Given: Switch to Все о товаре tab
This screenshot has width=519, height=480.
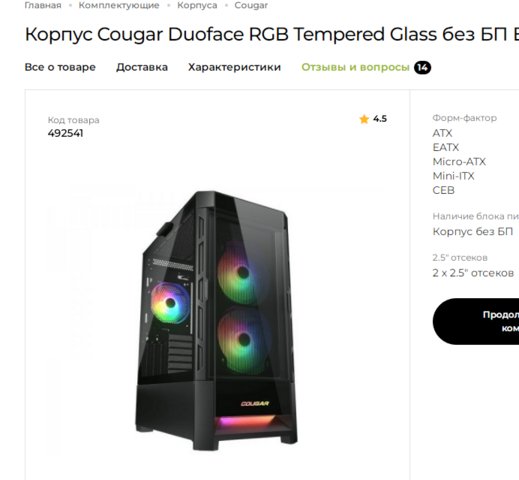Looking at the screenshot, I should click(x=60, y=67).
